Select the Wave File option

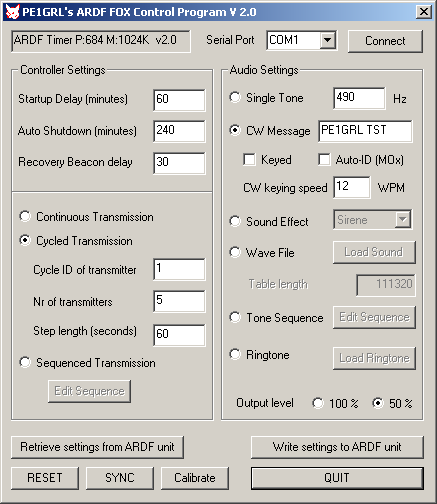click(235, 252)
